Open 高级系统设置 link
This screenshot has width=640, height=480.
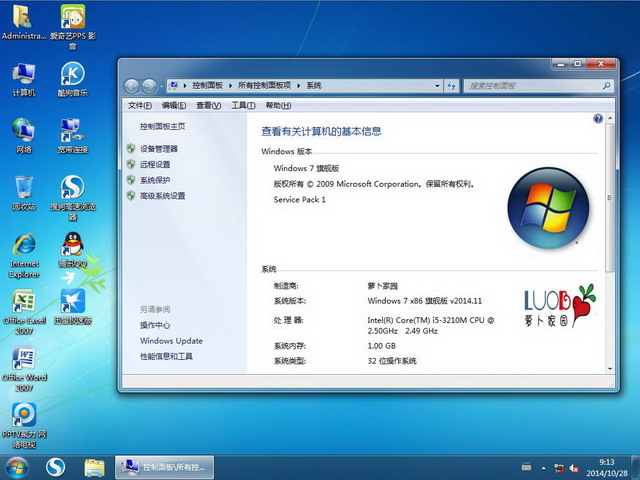tap(162, 196)
